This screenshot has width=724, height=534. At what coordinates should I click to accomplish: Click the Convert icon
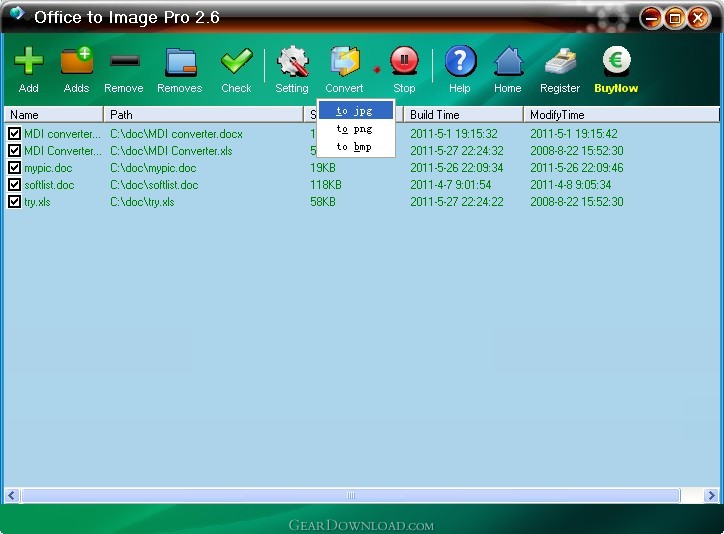tap(345, 61)
